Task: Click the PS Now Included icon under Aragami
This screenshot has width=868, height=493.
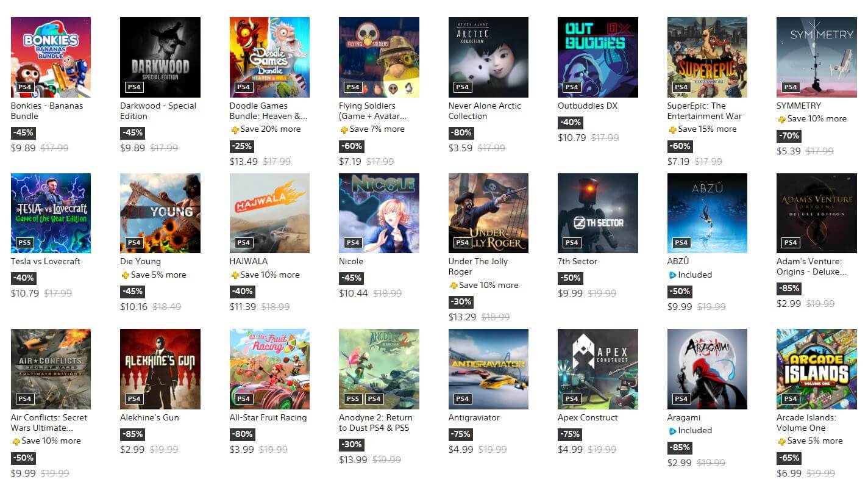Action: (673, 431)
